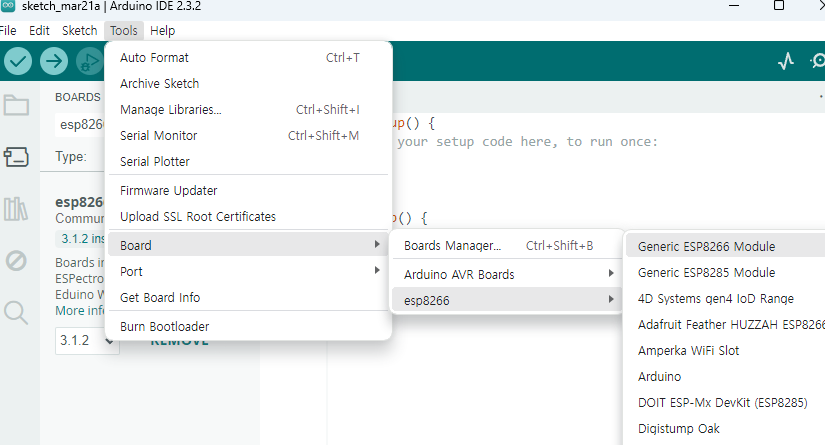Expand the esp8266 boards submenu
Viewport: 825px width, 445px height.
tap(507, 300)
